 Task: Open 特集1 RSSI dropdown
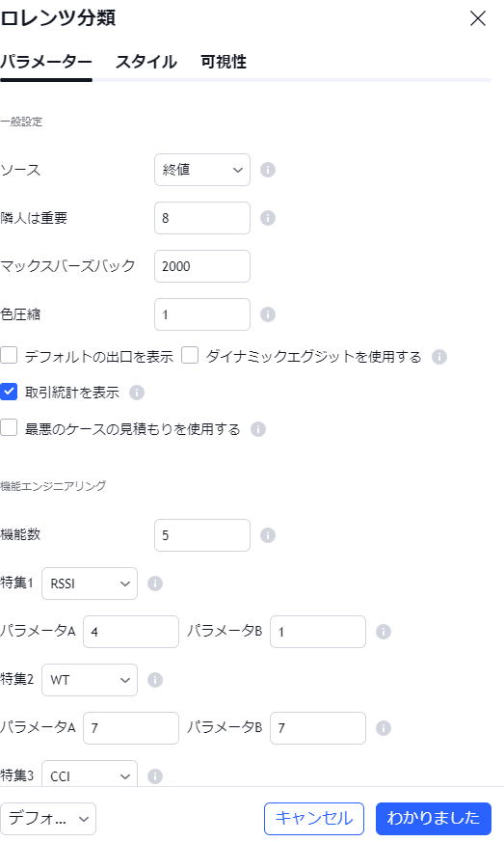point(90,584)
